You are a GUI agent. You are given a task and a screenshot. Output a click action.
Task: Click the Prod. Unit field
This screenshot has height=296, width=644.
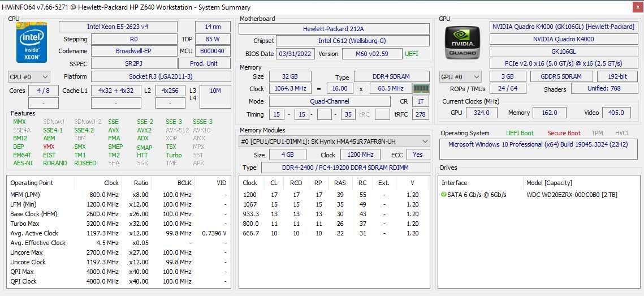(x=204, y=63)
